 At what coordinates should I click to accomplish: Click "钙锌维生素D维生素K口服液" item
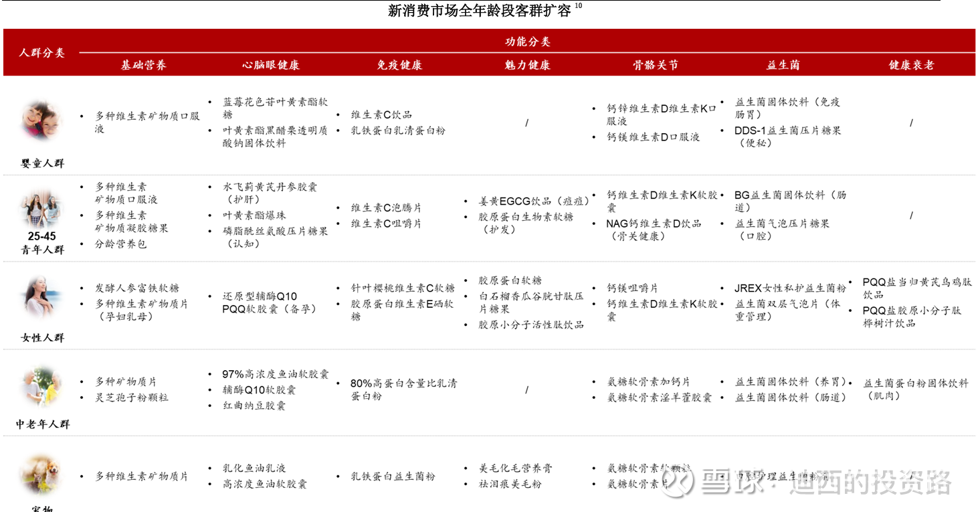point(662,114)
